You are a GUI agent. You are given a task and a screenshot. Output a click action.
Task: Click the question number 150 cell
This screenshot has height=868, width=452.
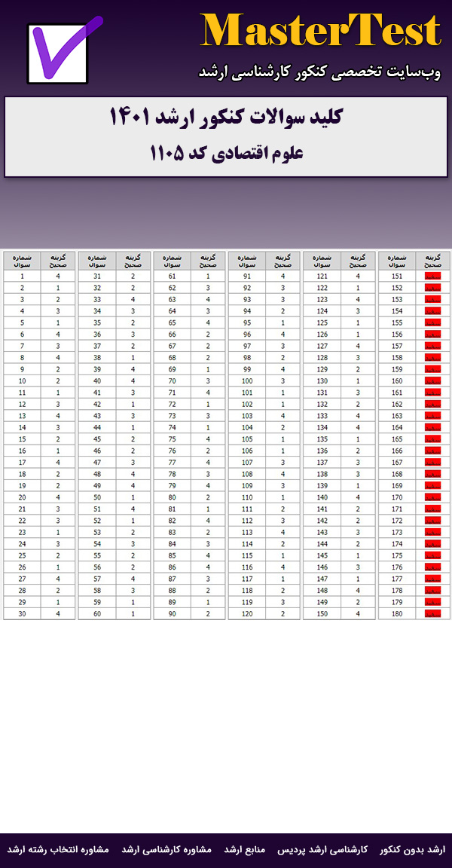322,613
